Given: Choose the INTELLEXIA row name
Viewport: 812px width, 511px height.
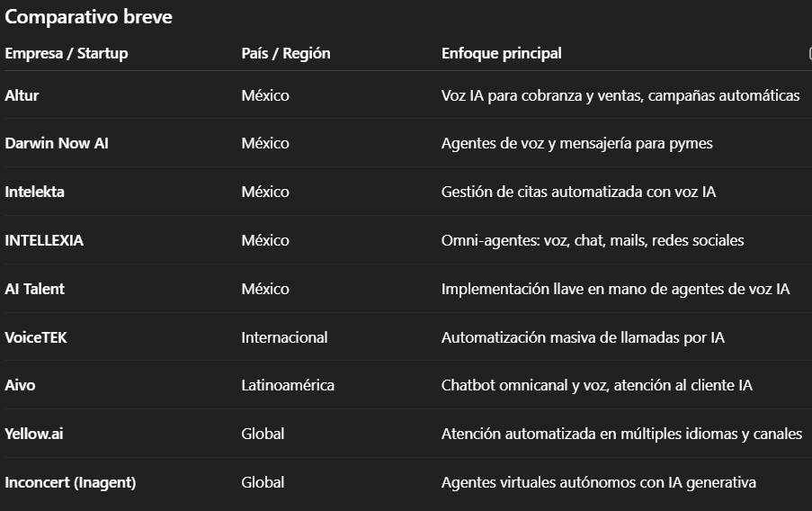Looking at the screenshot, I should tap(44, 240).
